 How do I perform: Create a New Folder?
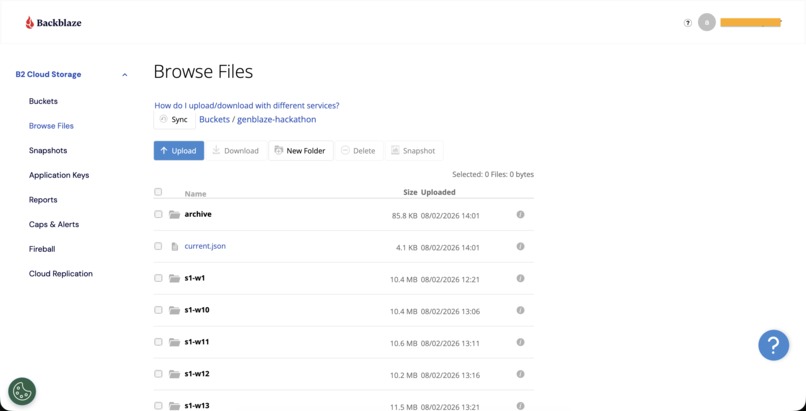point(301,151)
